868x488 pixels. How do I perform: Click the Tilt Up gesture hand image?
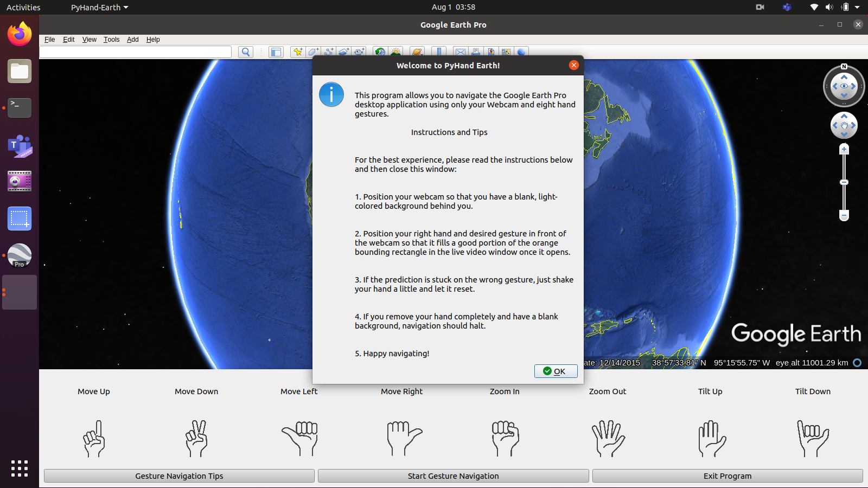click(711, 438)
